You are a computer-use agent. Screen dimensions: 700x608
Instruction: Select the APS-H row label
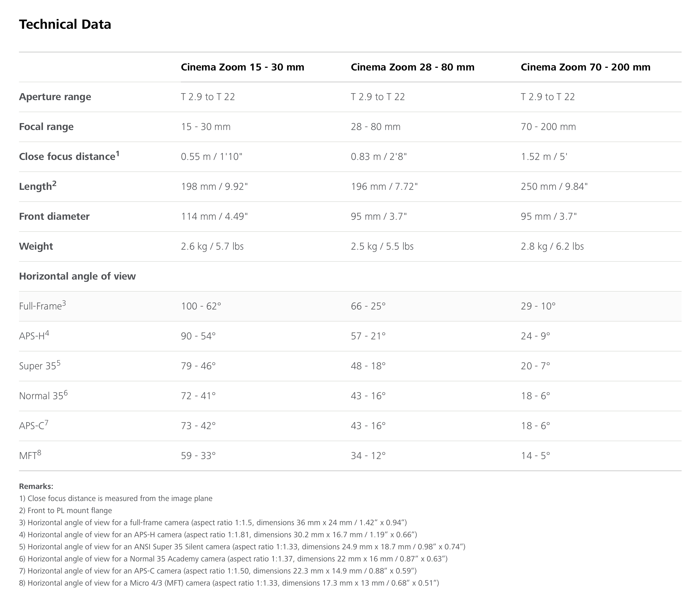coord(34,335)
